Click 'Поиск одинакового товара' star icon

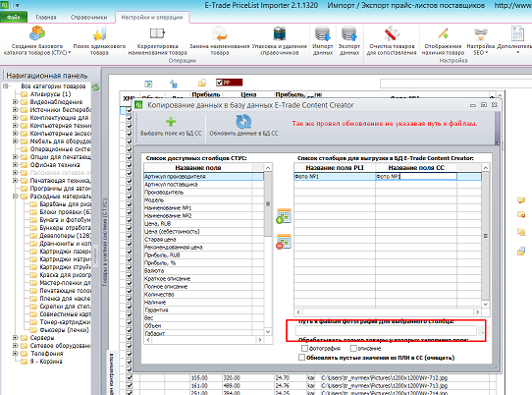[x=99, y=34]
